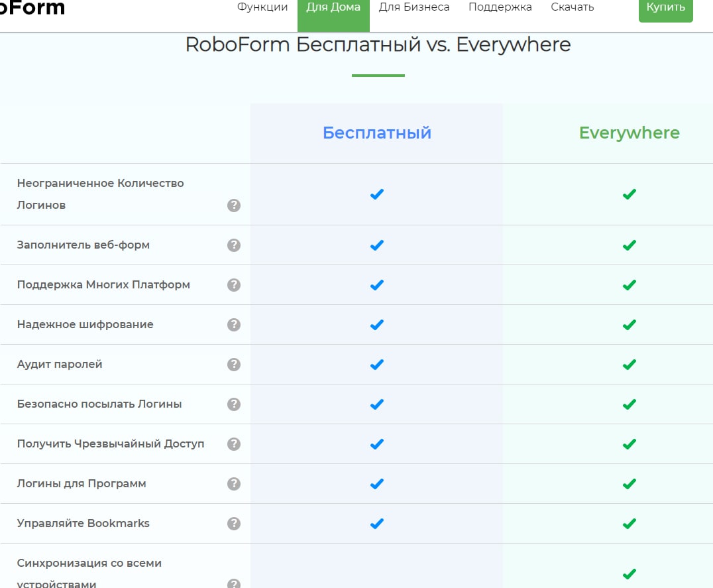The width and height of the screenshot is (713, 588).
Task: Open help icon for Синхронизация со всеми устройствами
Action: click(234, 583)
